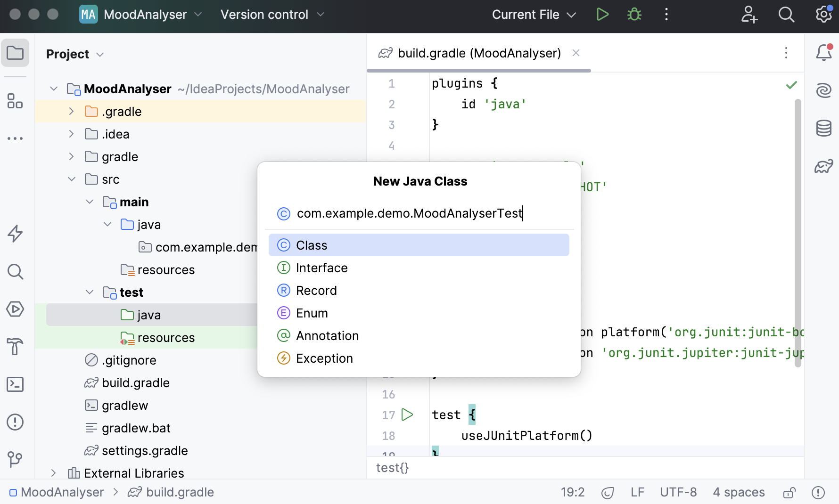The width and height of the screenshot is (839, 504).
Task: Open the Version control dropdown menu
Action: click(272, 15)
